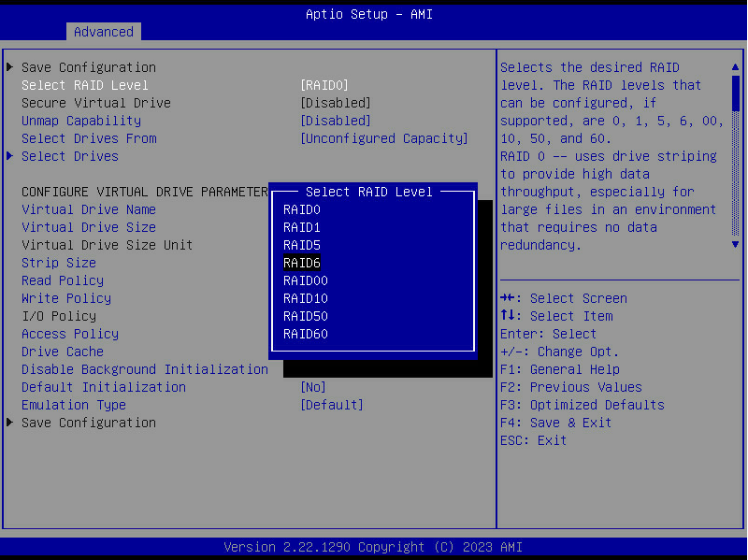
Task: Pick RAID5 in the RAID level list
Action: click(302, 245)
